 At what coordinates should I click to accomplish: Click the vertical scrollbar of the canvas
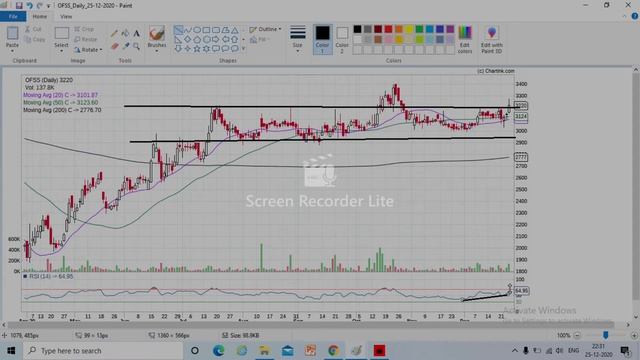[x=636, y=192]
